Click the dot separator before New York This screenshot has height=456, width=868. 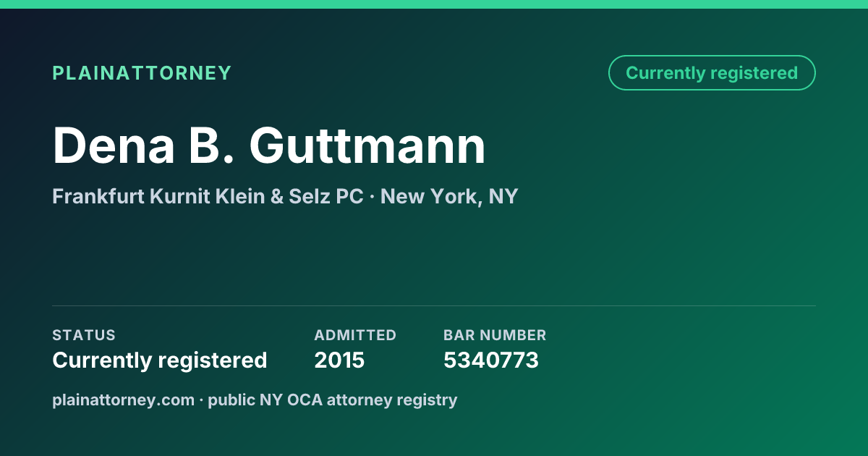click(372, 197)
